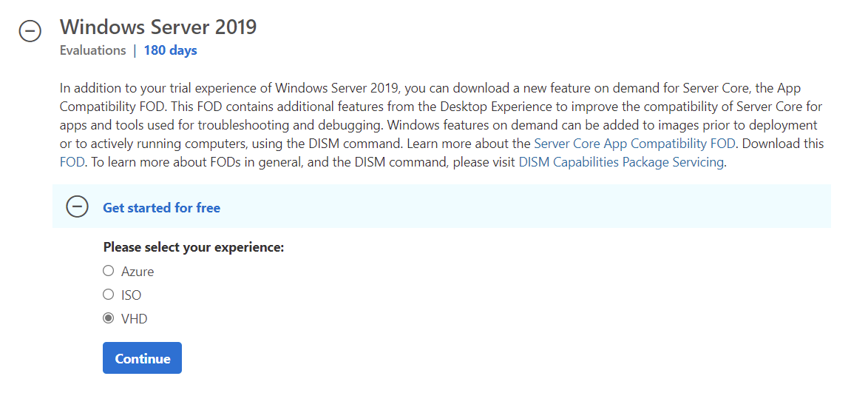Click 'Please select your experience' heading
Image resolution: width=868 pixels, height=396 pixels.
(194, 247)
